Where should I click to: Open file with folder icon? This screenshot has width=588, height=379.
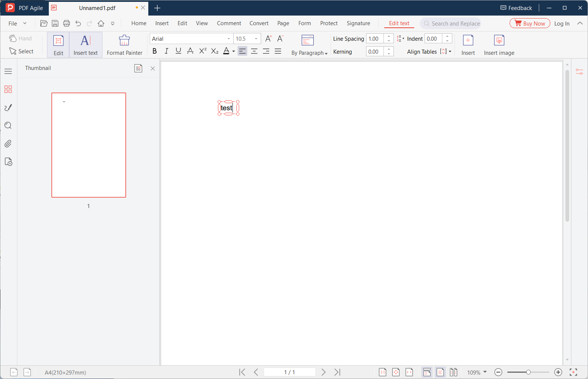(x=44, y=23)
